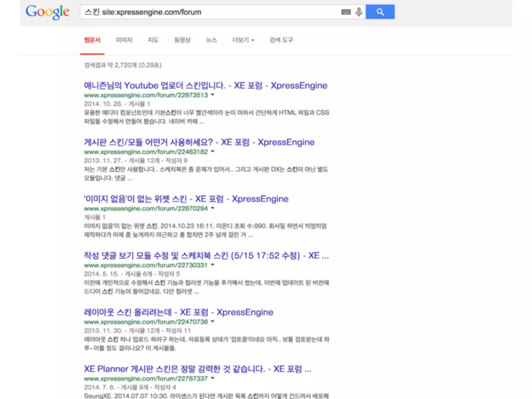Activate voice search microphone icon

(359, 12)
